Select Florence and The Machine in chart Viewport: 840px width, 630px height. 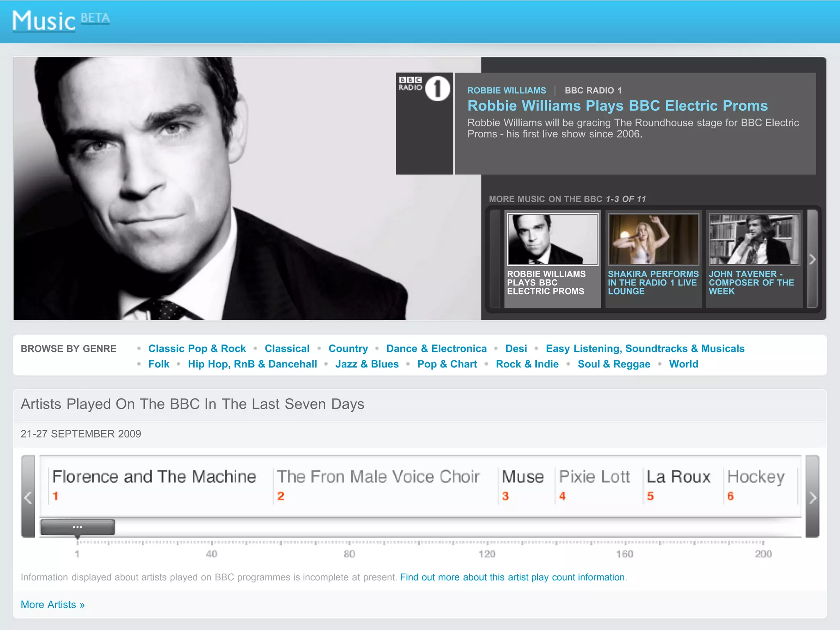point(154,477)
